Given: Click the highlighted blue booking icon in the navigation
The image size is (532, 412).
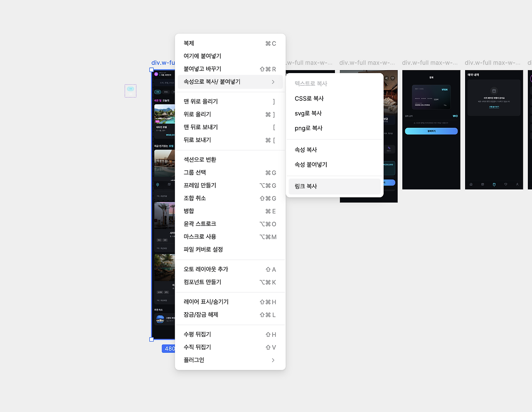Looking at the screenshot, I should [494, 184].
